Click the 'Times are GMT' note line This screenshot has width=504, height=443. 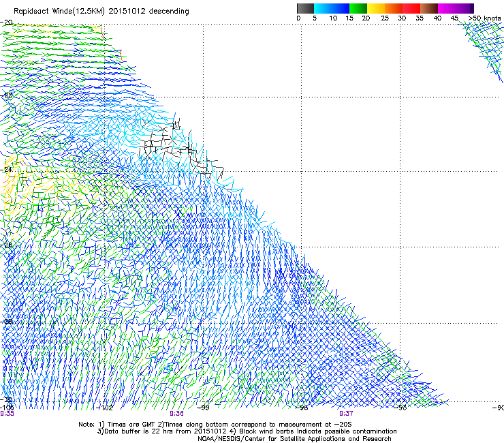click(x=215, y=425)
